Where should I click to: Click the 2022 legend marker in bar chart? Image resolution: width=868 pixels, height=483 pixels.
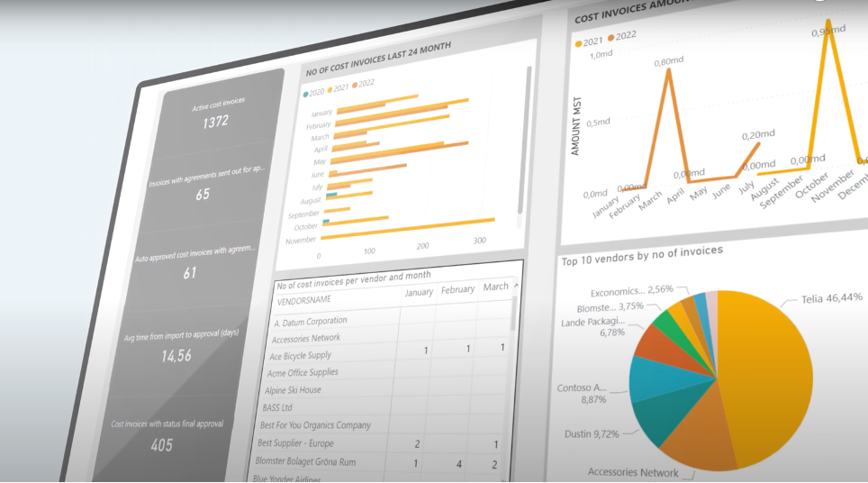(357, 84)
